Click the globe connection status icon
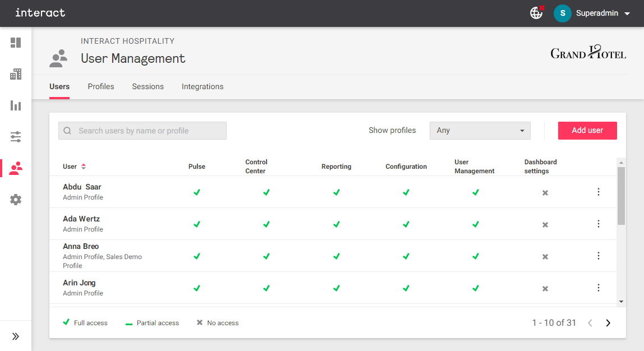The image size is (644, 351). click(x=537, y=12)
